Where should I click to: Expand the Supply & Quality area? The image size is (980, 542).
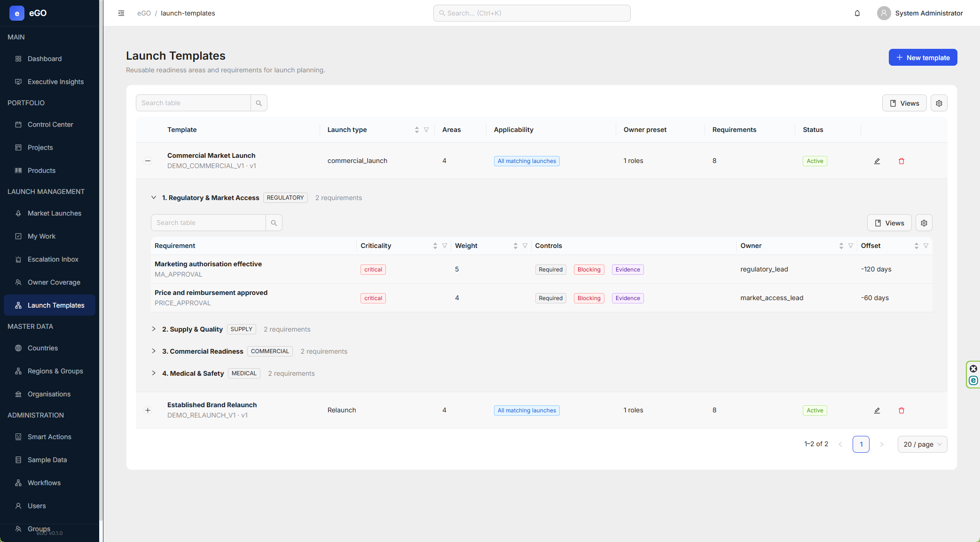[154, 329]
